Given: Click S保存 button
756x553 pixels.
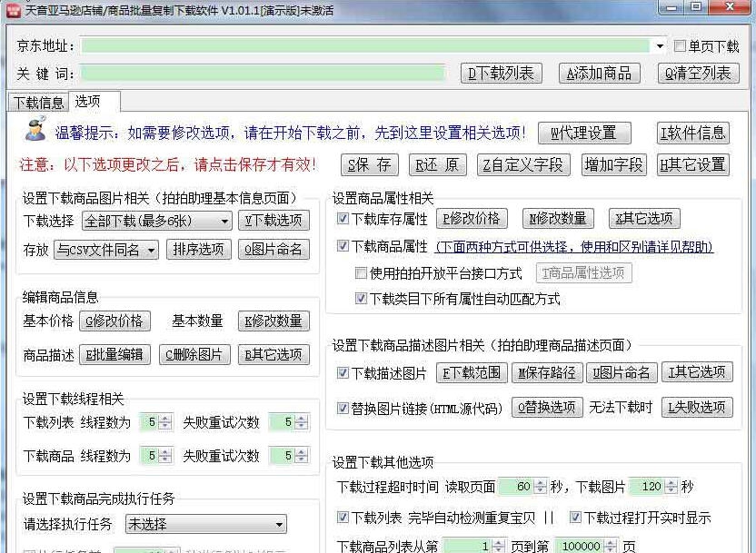Looking at the screenshot, I should click(369, 164).
